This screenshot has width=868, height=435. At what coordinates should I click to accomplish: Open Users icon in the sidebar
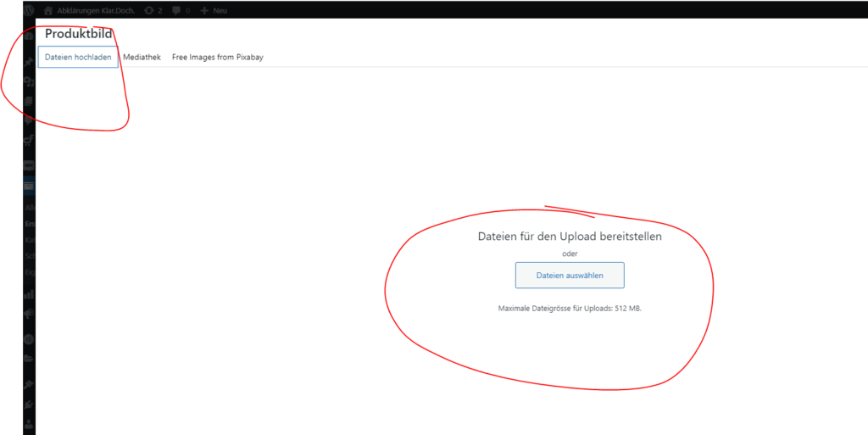[28, 422]
